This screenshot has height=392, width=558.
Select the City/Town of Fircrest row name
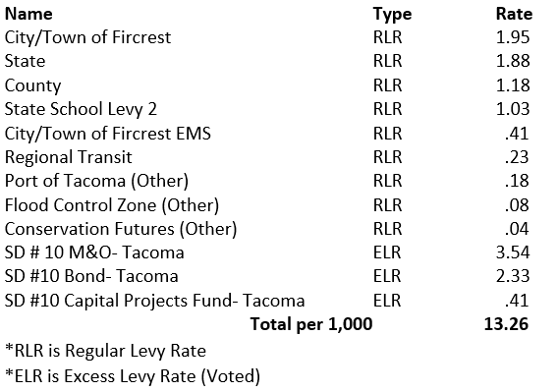point(87,37)
